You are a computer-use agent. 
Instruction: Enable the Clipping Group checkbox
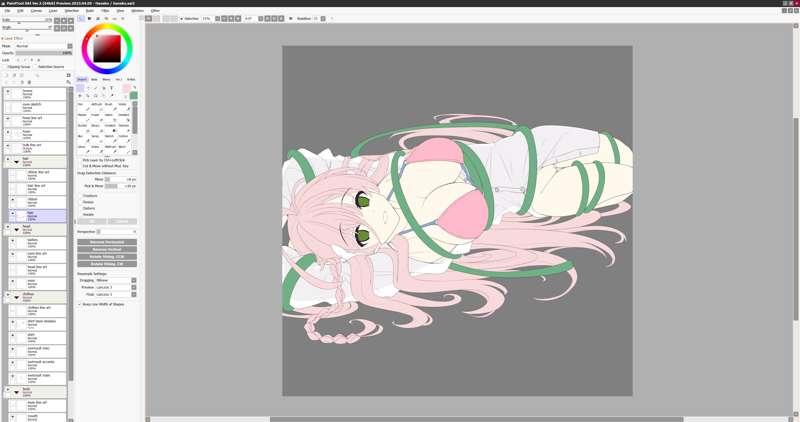click(x=4, y=67)
